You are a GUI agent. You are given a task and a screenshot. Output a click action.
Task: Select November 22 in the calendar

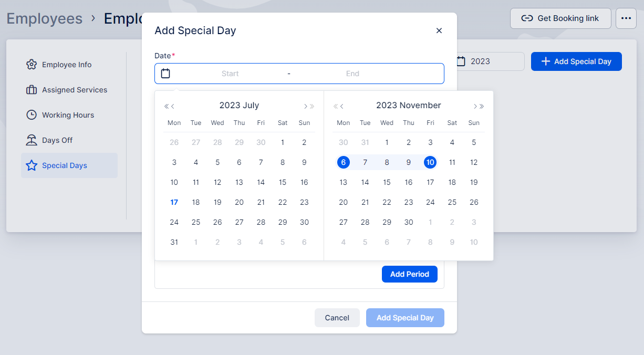point(387,202)
